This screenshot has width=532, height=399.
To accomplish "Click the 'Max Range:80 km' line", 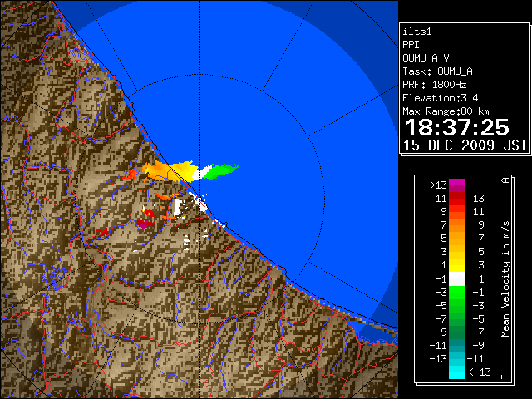I will [x=446, y=111].
